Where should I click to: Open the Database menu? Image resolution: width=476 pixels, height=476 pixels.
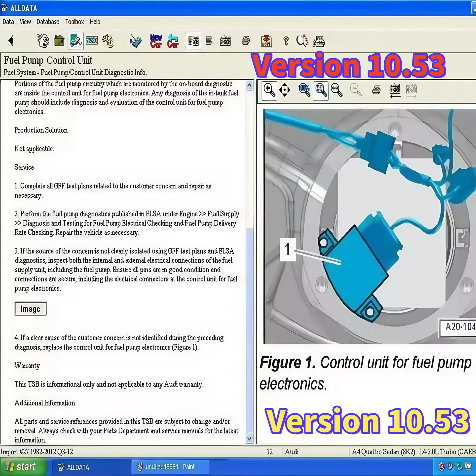[48, 22]
